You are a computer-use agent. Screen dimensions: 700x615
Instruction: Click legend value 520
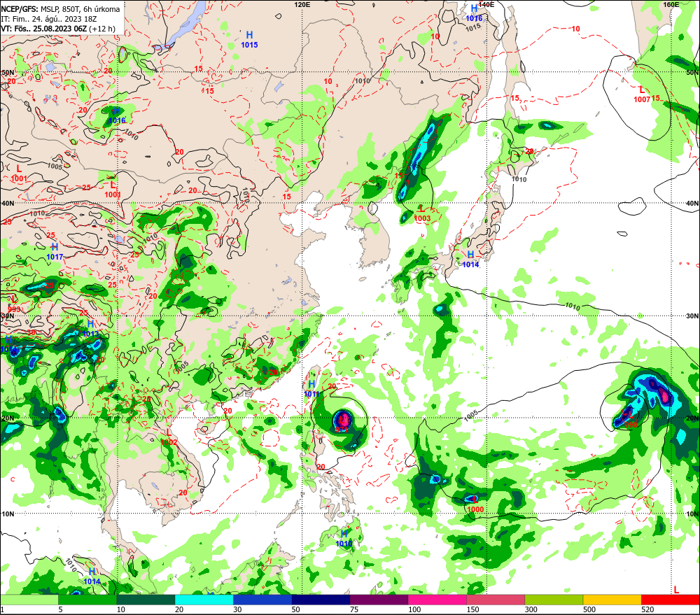(x=647, y=609)
